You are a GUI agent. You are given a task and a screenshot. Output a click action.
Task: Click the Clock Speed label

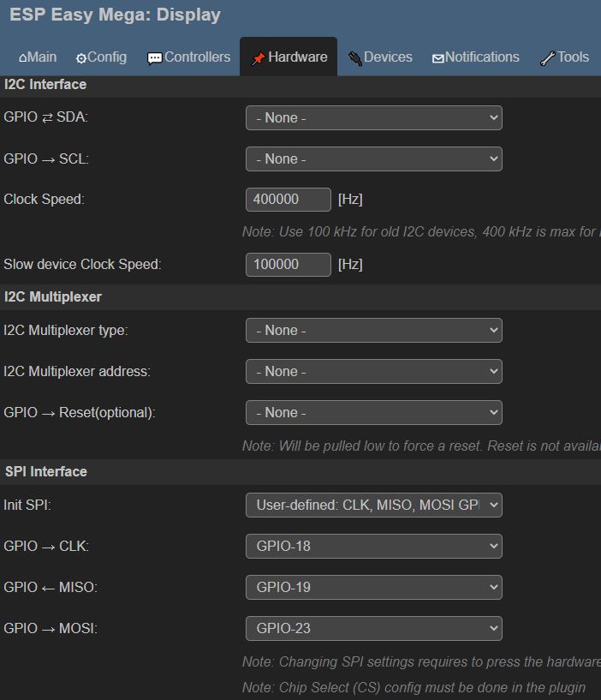pos(44,199)
